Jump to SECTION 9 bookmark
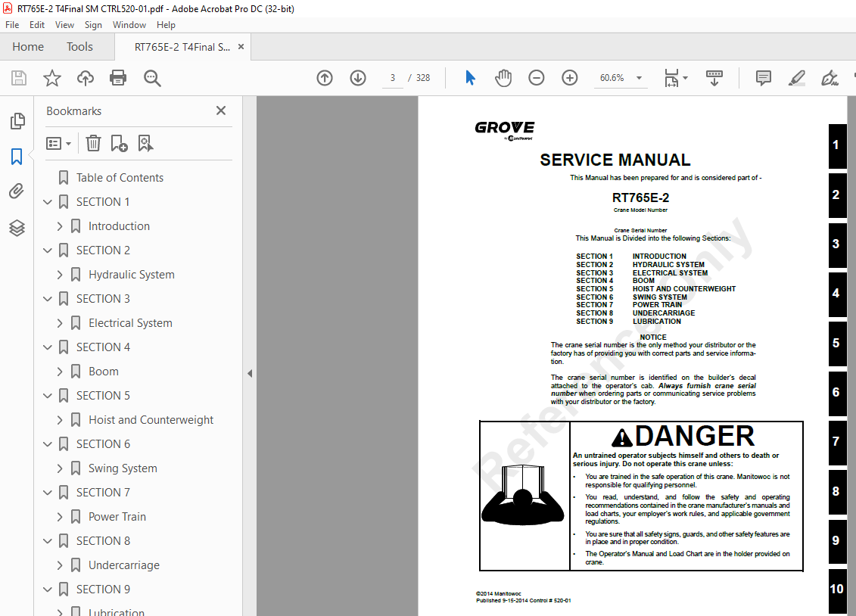 coord(103,590)
